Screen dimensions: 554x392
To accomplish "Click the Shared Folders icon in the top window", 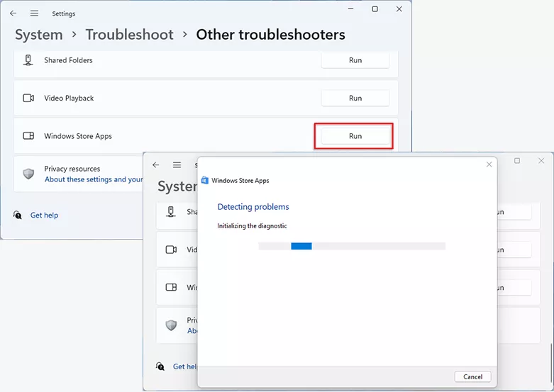I will coord(28,60).
